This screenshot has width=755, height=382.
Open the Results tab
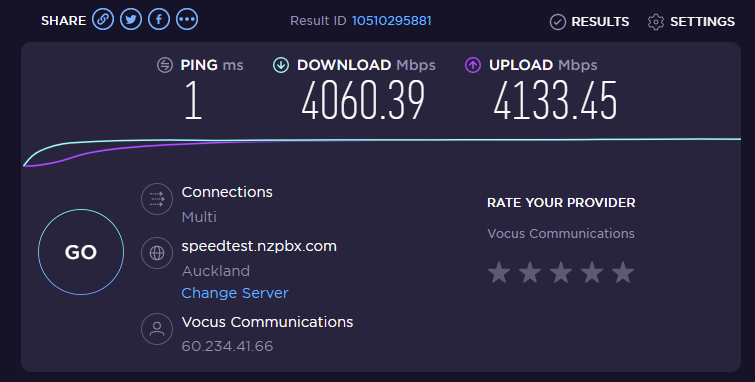(x=589, y=22)
